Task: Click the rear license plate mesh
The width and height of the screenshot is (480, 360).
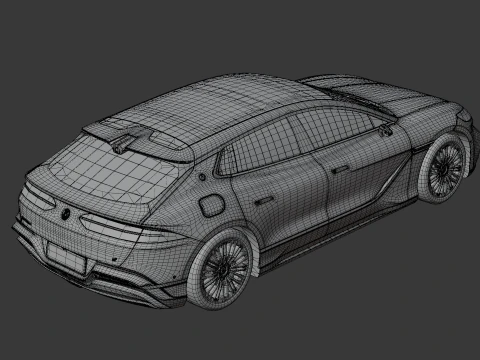Action: coord(67,258)
